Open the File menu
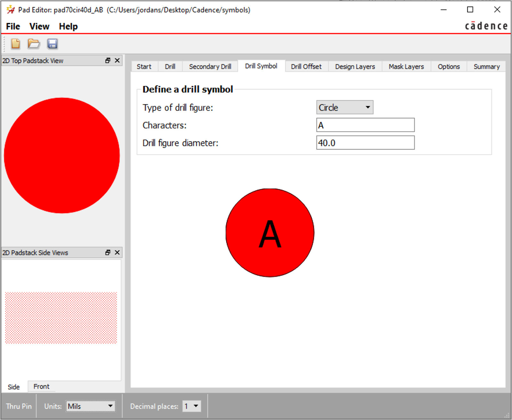Image resolution: width=512 pixels, height=420 pixels. (13, 26)
